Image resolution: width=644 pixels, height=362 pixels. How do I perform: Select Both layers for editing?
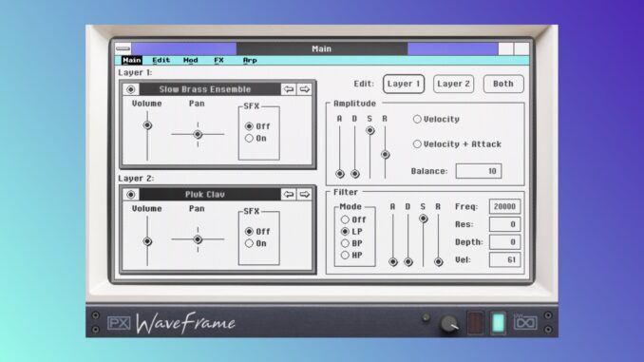pos(503,84)
